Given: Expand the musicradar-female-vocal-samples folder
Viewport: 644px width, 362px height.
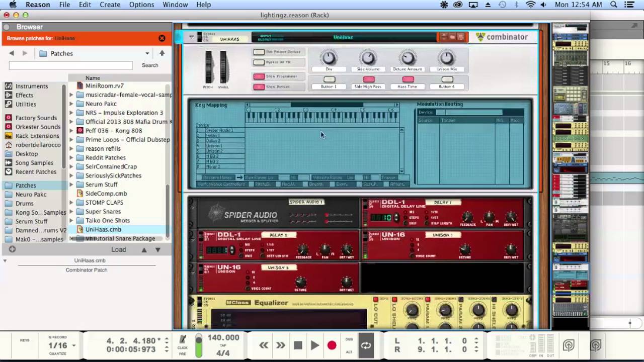Looking at the screenshot, I should [71, 95].
